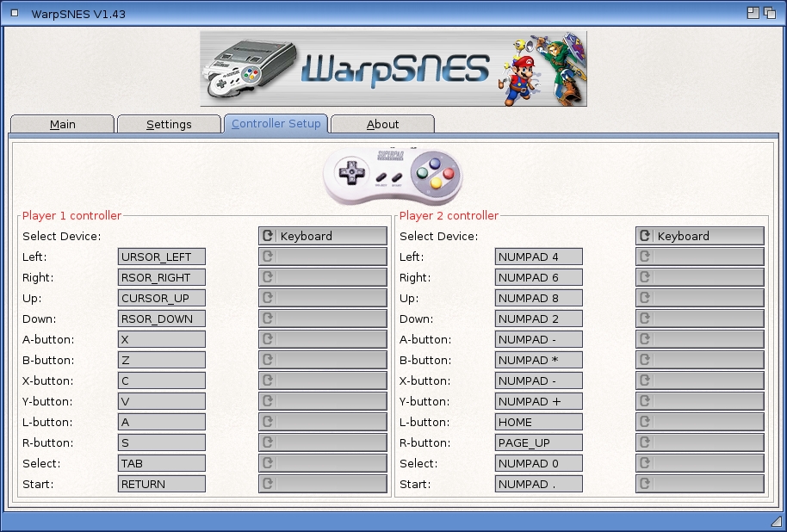
Task: Click Player 1 Right key field RSOR_RIGHT
Action: tap(162, 277)
